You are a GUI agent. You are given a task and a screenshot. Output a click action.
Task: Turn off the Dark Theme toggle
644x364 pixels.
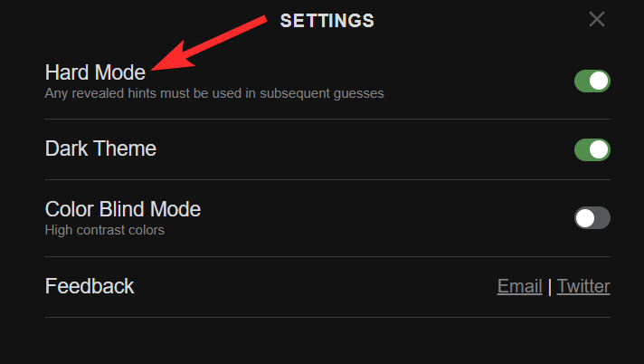tap(592, 149)
